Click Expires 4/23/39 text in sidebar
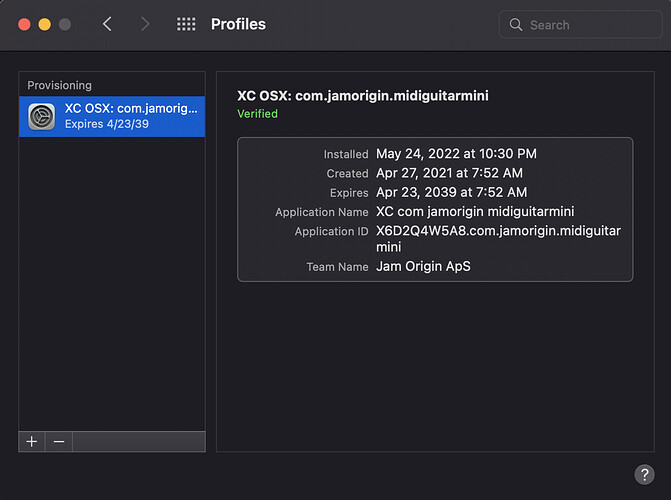This screenshot has height=500, width=671. coord(107,124)
